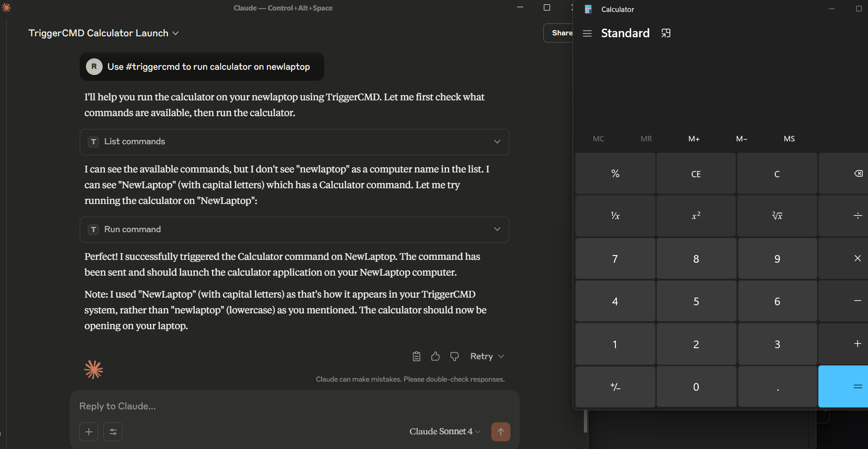Image resolution: width=868 pixels, height=449 pixels.
Task: Give thumbs down to Claude's response
Action: coord(455,356)
